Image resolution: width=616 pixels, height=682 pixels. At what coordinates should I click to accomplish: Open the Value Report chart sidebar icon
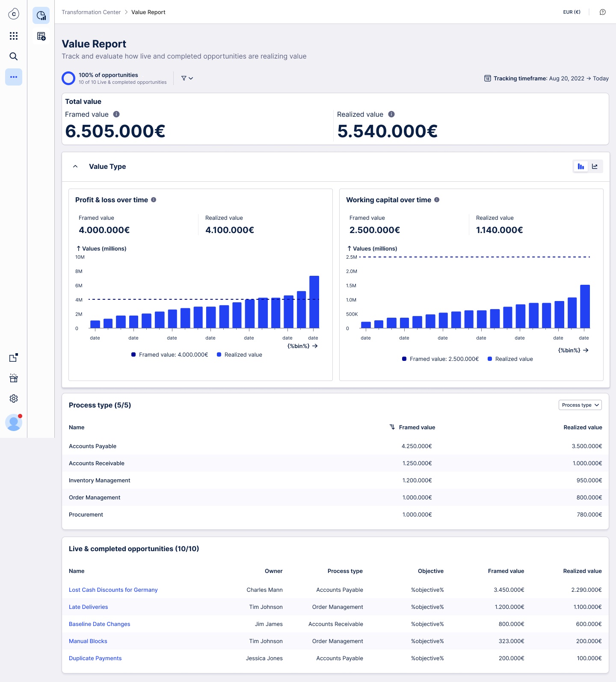click(x=41, y=16)
